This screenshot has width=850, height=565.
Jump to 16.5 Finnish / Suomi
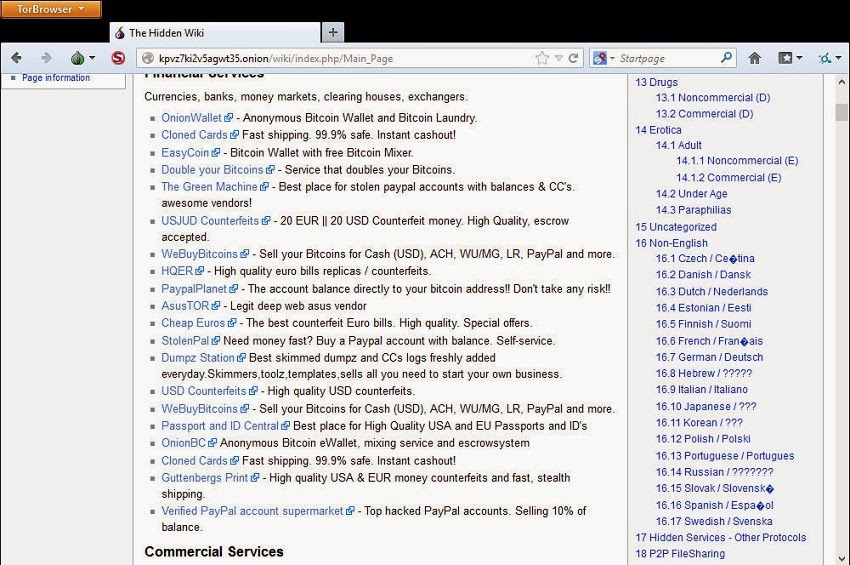click(x=704, y=324)
